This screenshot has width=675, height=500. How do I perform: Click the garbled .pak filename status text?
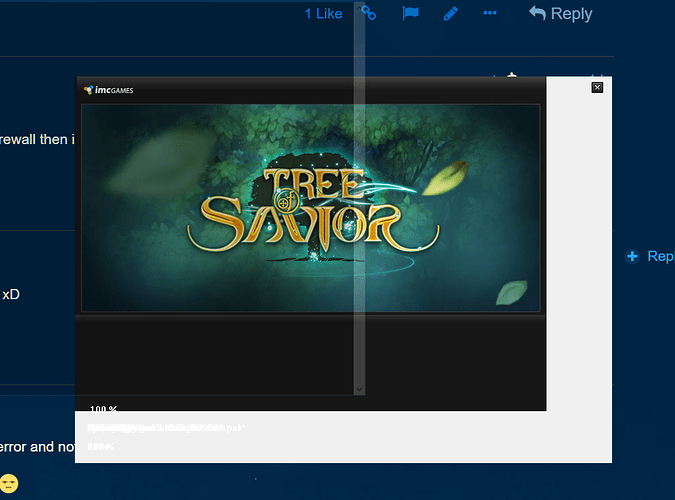click(166, 428)
